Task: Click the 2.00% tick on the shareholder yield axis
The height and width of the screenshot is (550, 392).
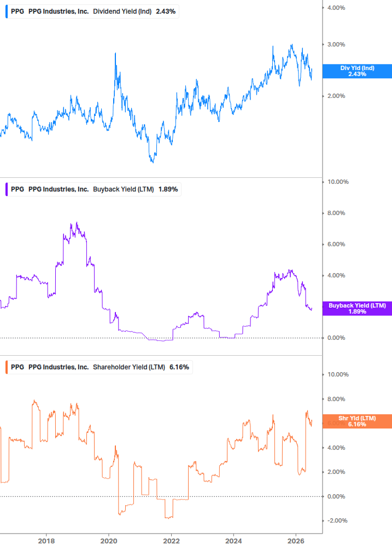Action: [x=336, y=472]
